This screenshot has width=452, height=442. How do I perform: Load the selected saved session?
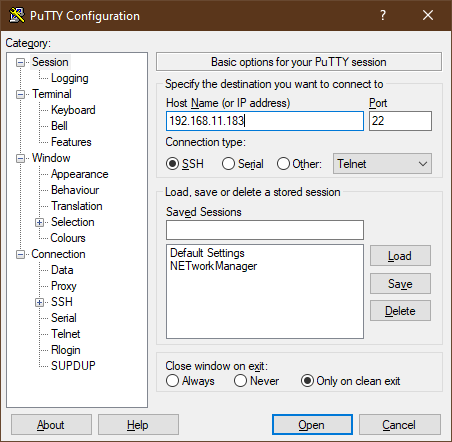(x=400, y=256)
